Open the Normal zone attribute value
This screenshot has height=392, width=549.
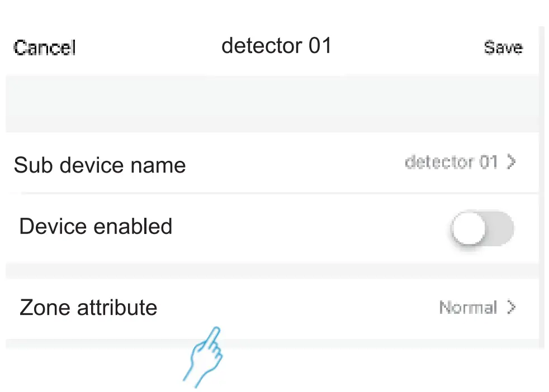(x=468, y=307)
